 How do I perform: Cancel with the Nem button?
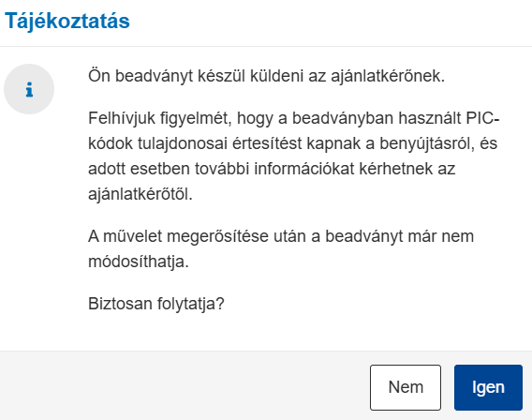(406, 387)
